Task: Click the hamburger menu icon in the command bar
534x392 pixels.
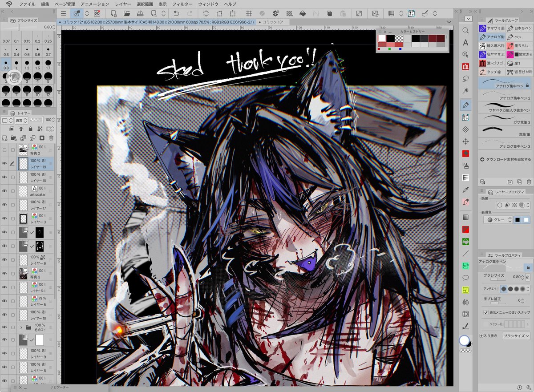Action: click(x=64, y=13)
